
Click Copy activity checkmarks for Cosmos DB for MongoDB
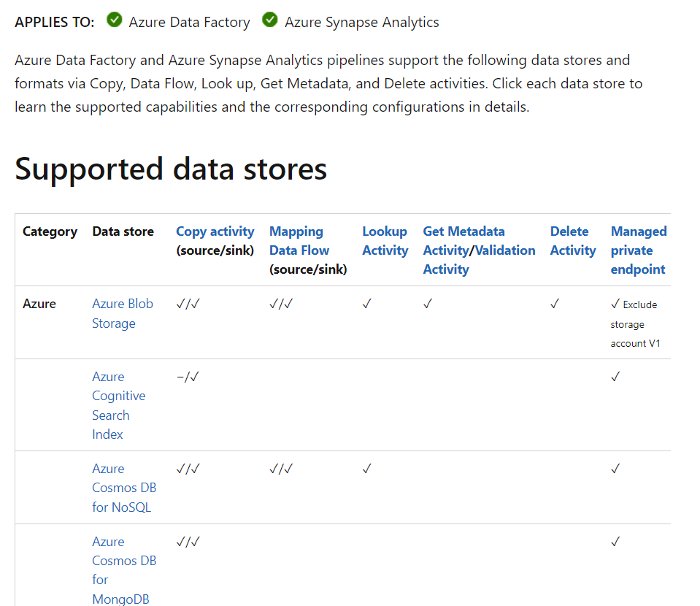pos(188,542)
